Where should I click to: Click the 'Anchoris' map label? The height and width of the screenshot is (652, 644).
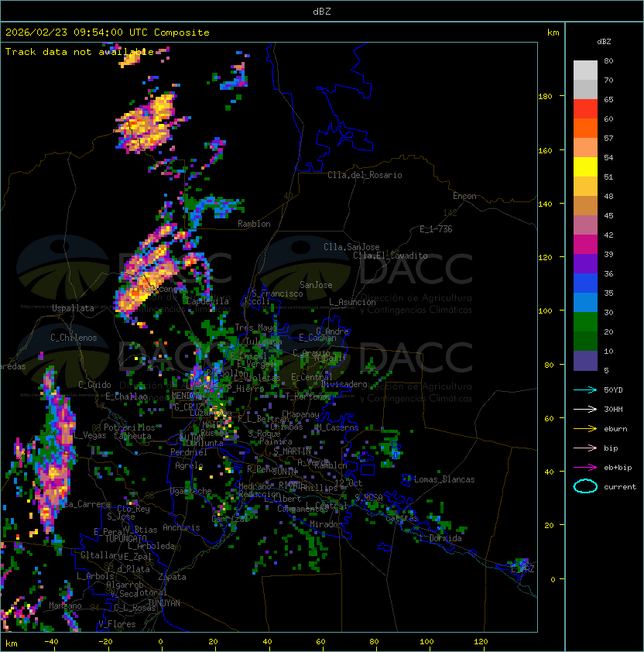[x=181, y=527]
